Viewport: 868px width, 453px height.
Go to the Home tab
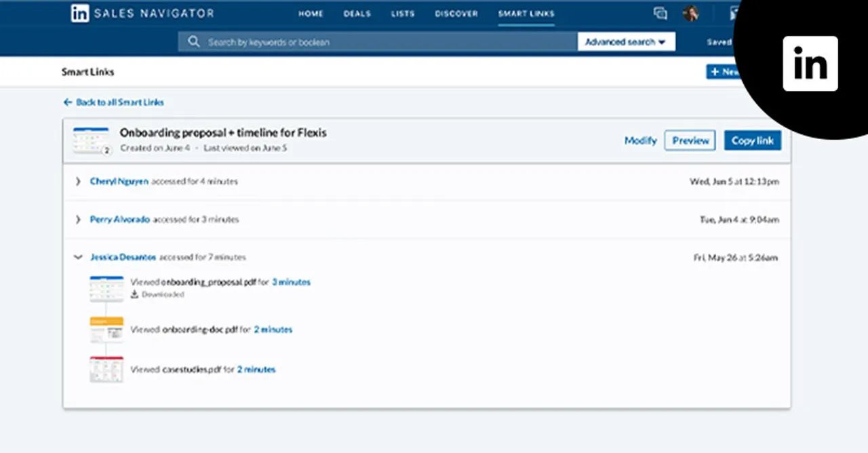(x=311, y=14)
